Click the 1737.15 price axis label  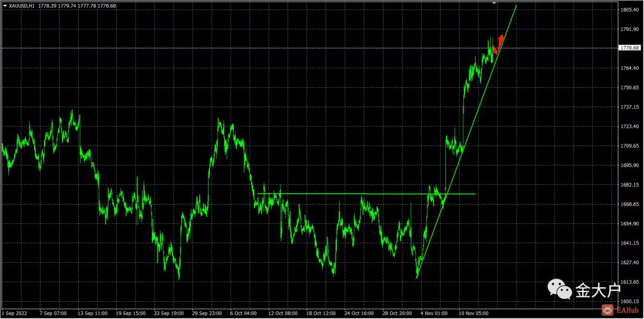click(629, 107)
